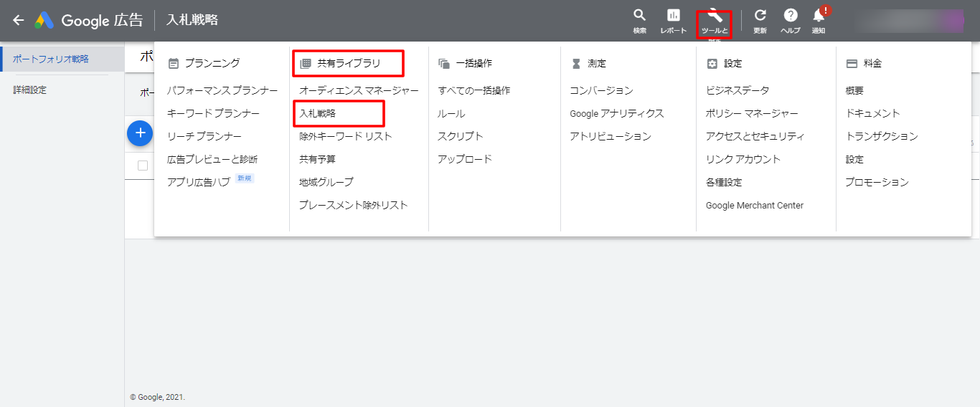The width and height of the screenshot is (980, 407).
Task: Open 概要 under 料金
Action: point(854,90)
